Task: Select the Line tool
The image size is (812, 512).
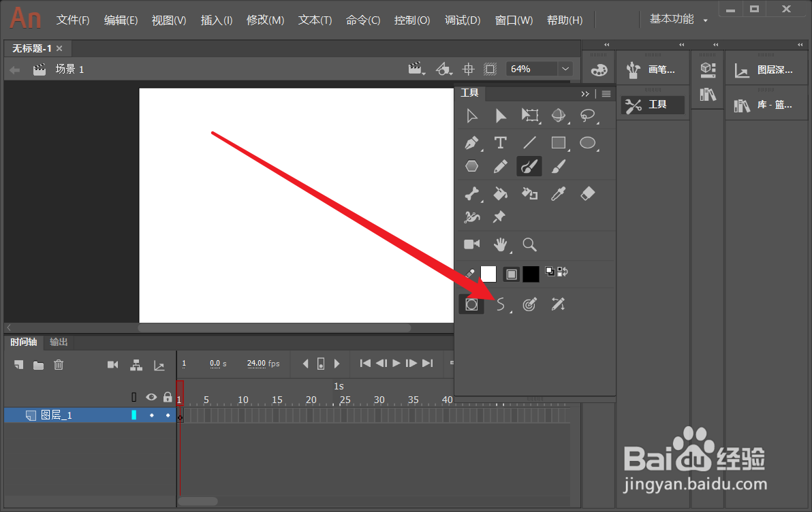Action: pyautogui.click(x=530, y=142)
